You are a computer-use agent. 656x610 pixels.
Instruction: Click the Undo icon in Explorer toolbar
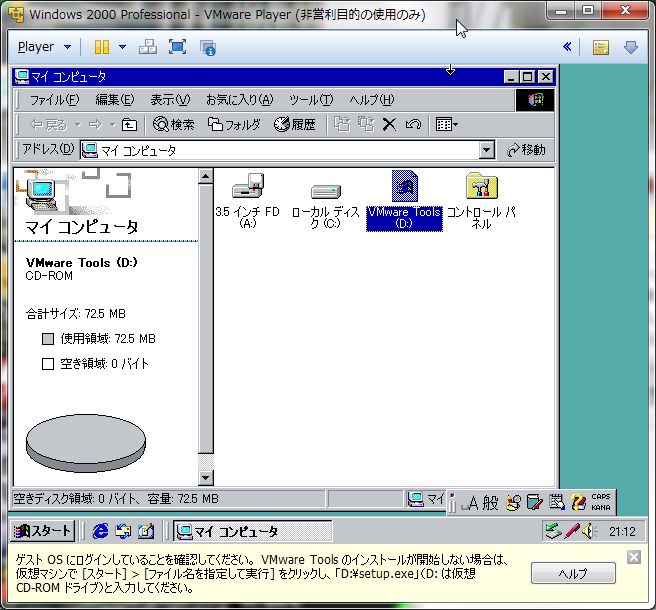click(413, 125)
